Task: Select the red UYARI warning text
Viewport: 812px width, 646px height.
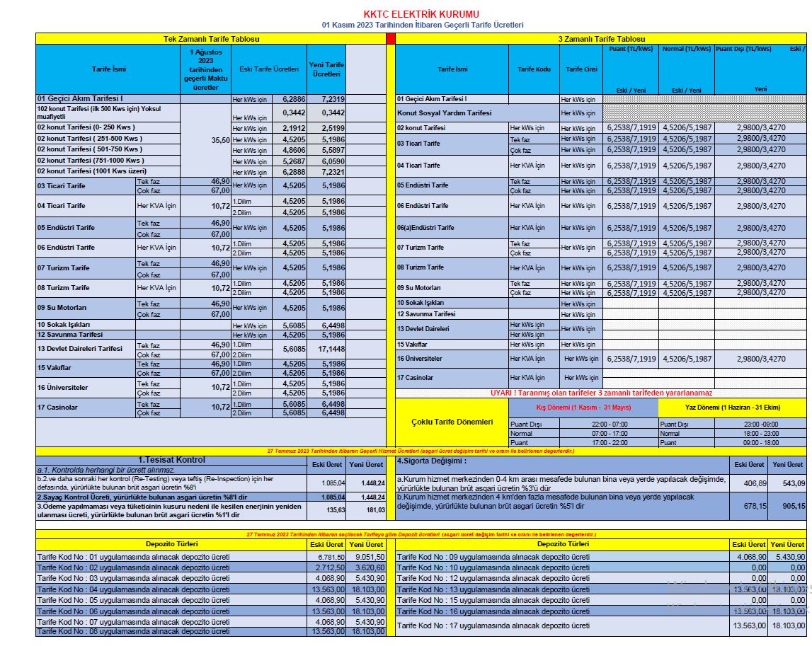Action: 600,393
